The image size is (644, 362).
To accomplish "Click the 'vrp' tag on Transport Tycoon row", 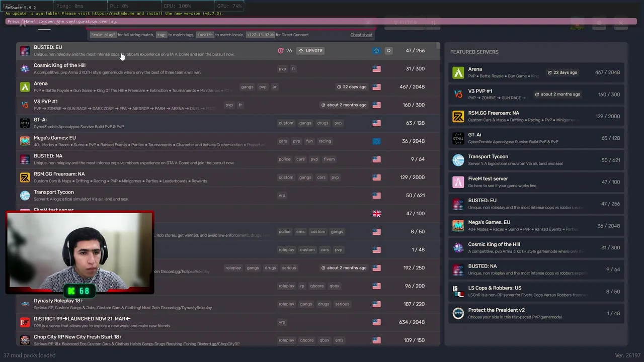I will (282, 196).
